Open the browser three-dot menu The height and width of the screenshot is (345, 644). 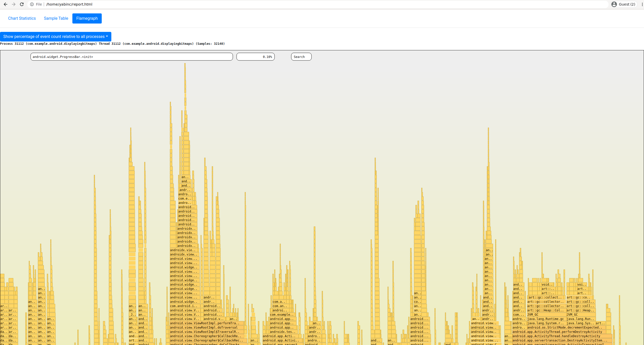(642, 4)
